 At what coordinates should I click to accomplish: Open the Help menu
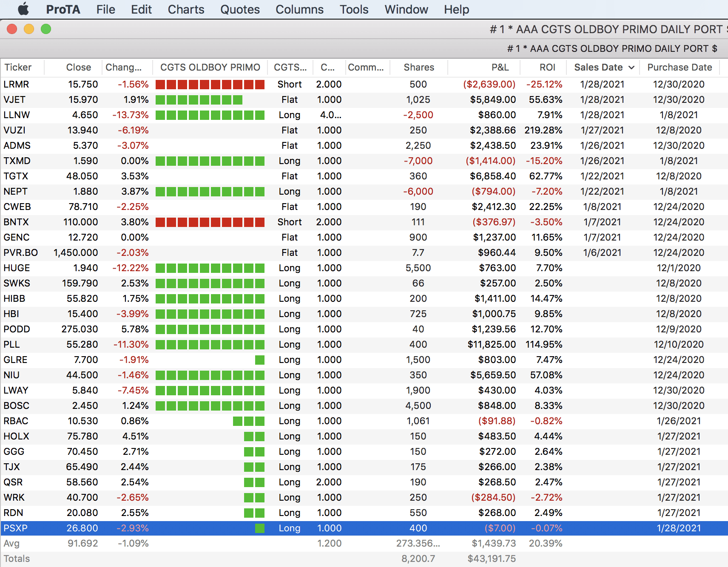[456, 9]
